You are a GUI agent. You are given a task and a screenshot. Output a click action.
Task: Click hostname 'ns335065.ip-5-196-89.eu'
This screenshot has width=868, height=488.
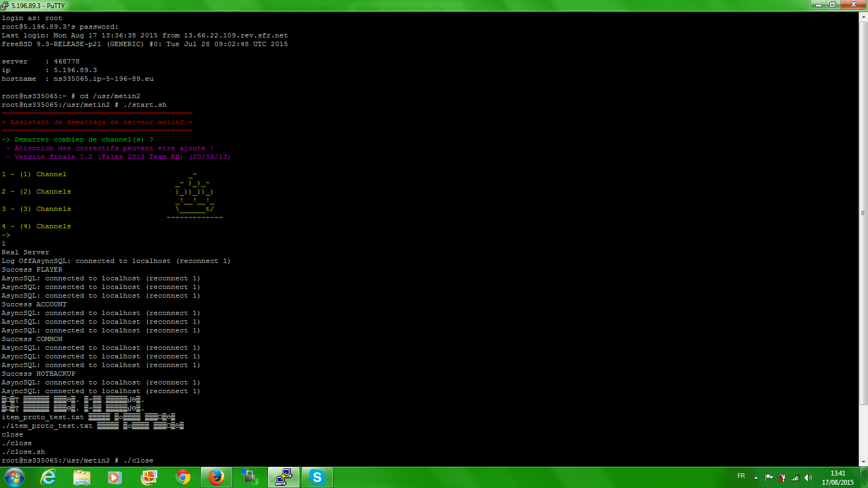click(104, 79)
